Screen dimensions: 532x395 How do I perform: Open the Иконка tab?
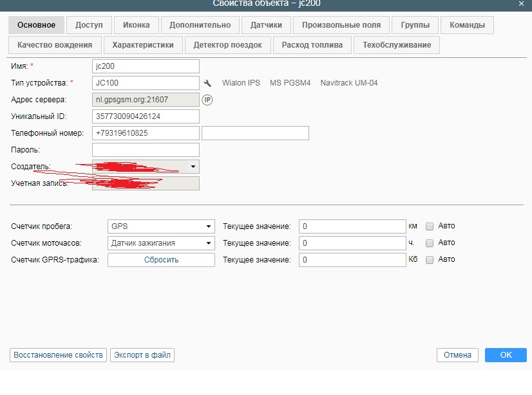coord(136,25)
